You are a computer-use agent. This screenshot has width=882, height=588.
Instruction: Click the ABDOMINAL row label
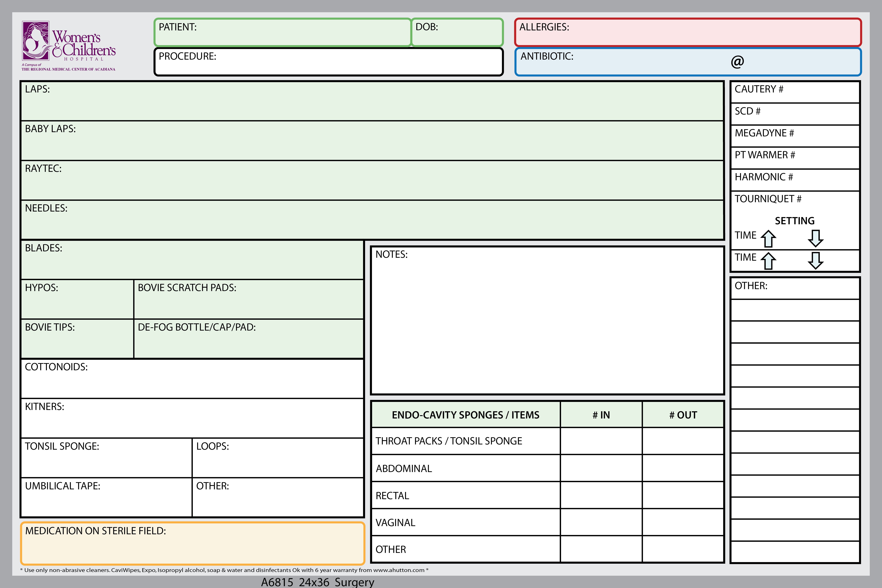[x=404, y=468]
